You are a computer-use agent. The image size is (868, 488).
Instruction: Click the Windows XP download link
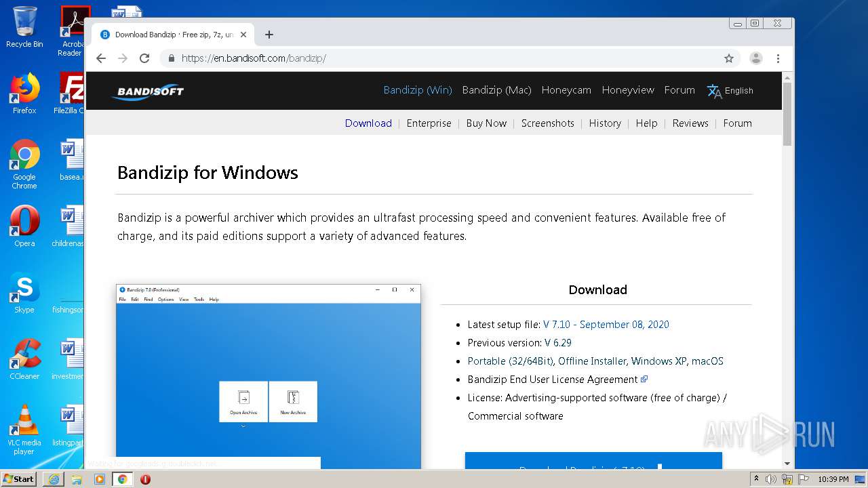point(658,361)
